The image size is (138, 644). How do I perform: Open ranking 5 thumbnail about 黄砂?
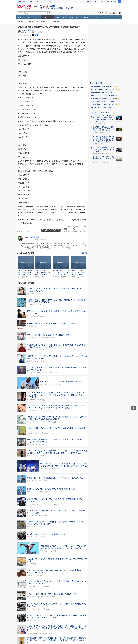pyautogui.click(x=119, y=159)
